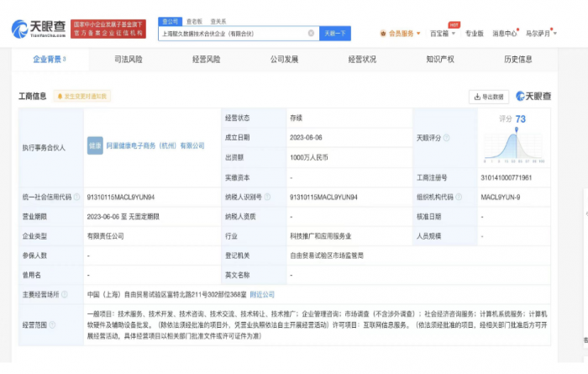The width and height of the screenshot is (588, 374).
Task: Click organization code MACL9YUN-9
Action: pos(501,197)
